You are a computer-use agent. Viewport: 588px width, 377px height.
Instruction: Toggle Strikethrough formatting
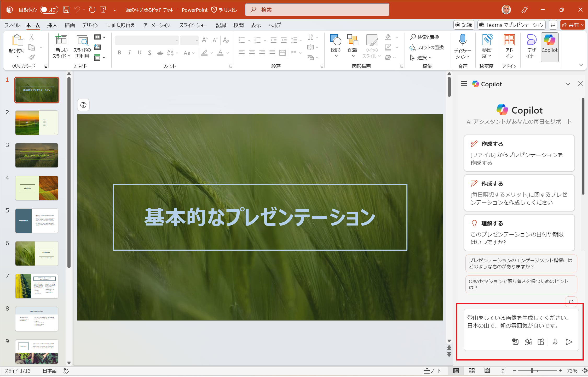pyautogui.click(x=160, y=53)
